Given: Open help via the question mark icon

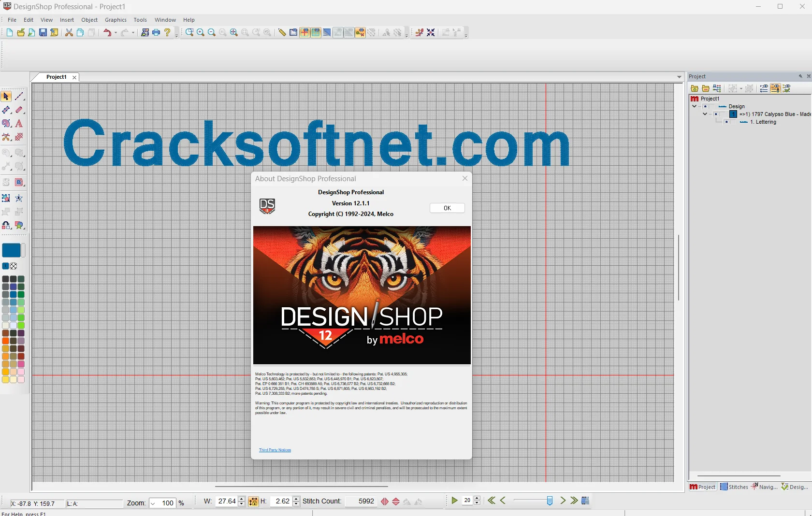Looking at the screenshot, I should pyautogui.click(x=167, y=32).
